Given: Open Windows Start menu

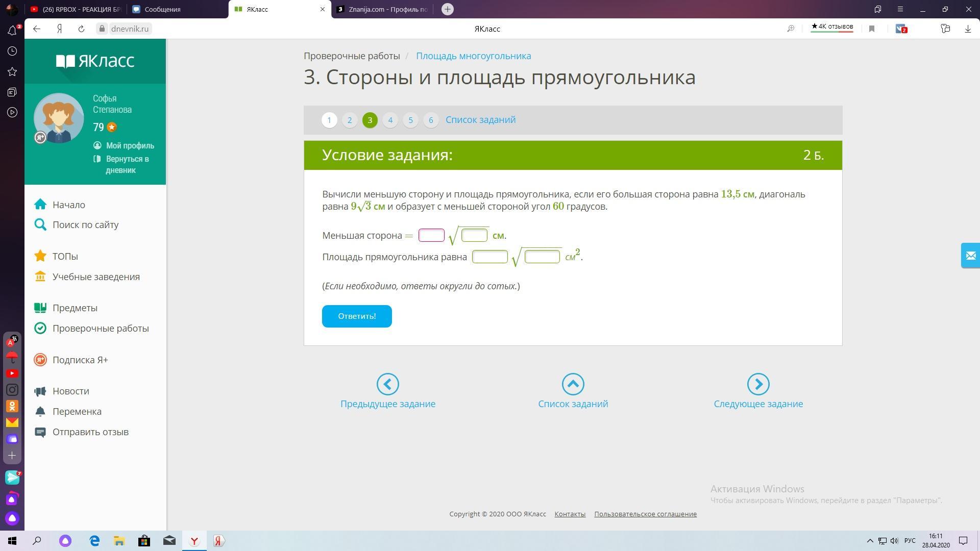Looking at the screenshot, I should coord(12,541).
